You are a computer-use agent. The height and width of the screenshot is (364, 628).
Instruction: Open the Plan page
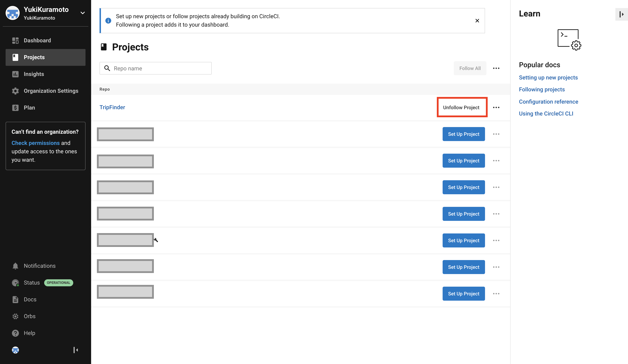tap(45, 108)
